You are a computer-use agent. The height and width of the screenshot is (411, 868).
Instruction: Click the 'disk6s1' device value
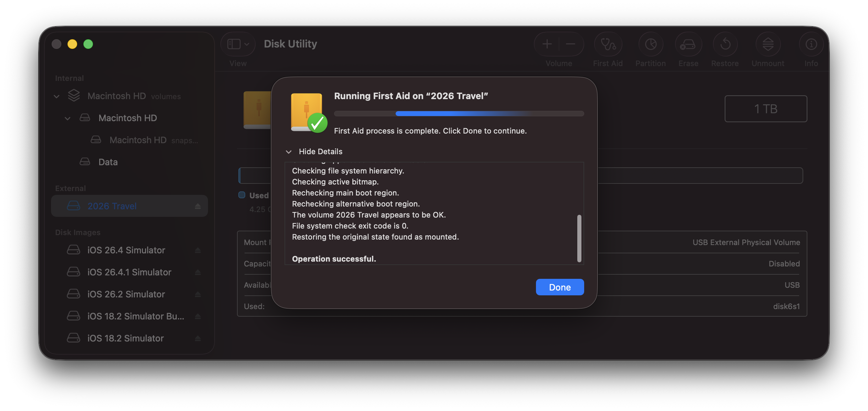pyautogui.click(x=786, y=306)
